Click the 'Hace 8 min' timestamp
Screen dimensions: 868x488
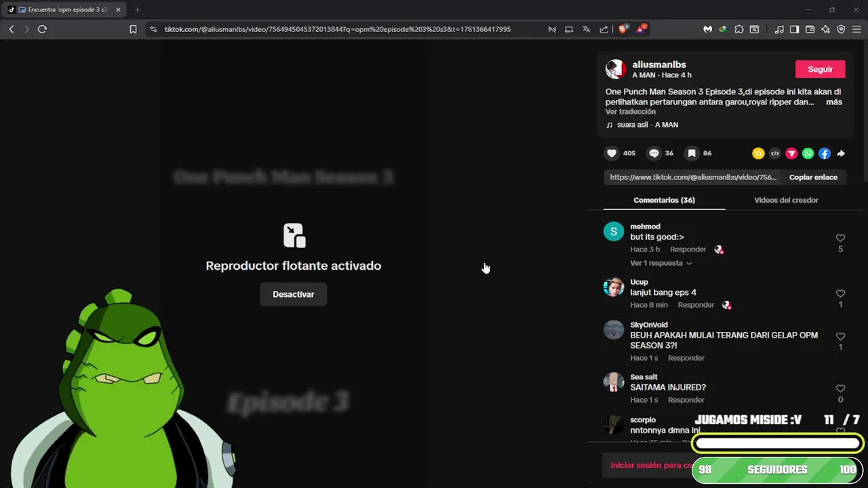pos(649,305)
